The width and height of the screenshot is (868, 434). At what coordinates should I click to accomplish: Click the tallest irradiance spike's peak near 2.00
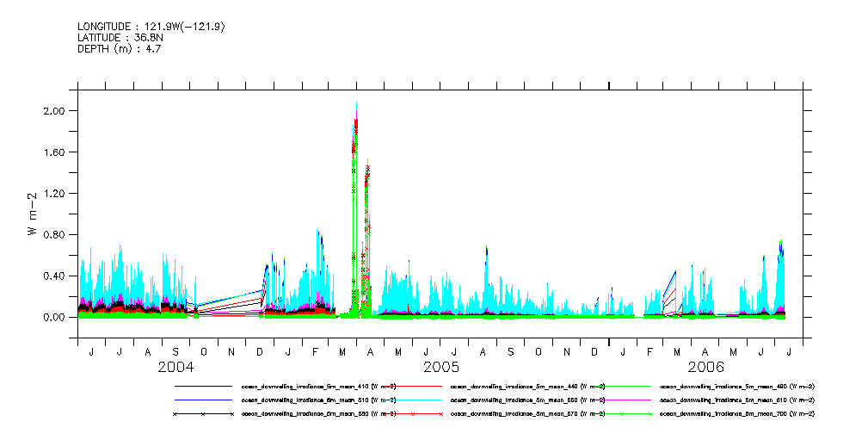(x=356, y=103)
